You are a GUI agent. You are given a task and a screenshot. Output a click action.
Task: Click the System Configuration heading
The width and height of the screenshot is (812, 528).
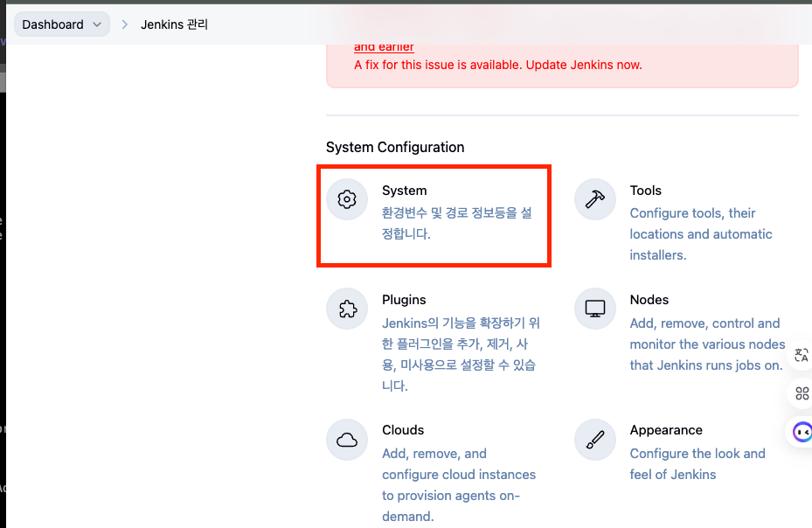click(395, 147)
